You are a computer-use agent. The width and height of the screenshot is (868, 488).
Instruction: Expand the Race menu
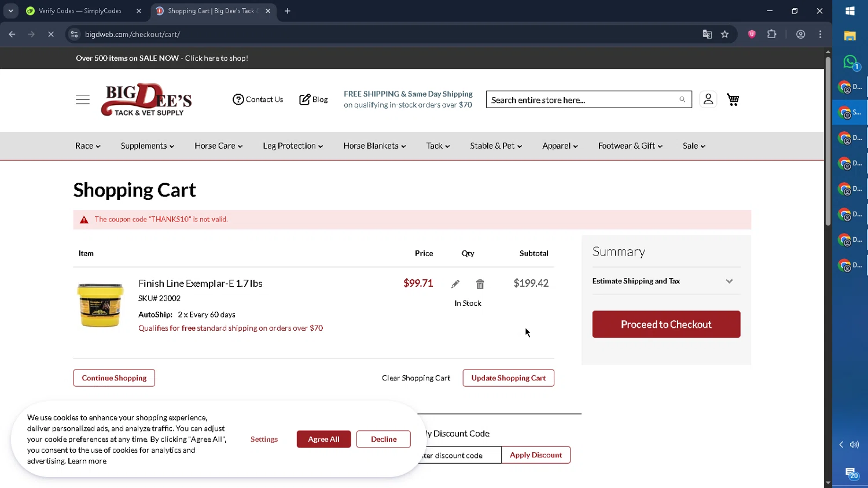[x=88, y=146]
